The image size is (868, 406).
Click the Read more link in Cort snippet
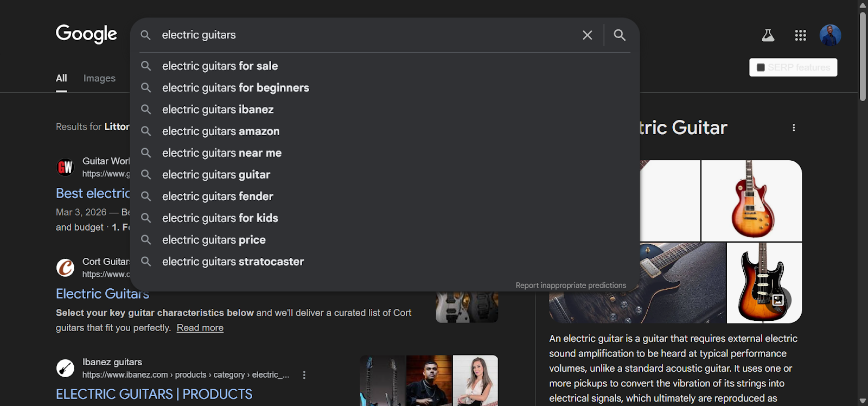(x=200, y=328)
